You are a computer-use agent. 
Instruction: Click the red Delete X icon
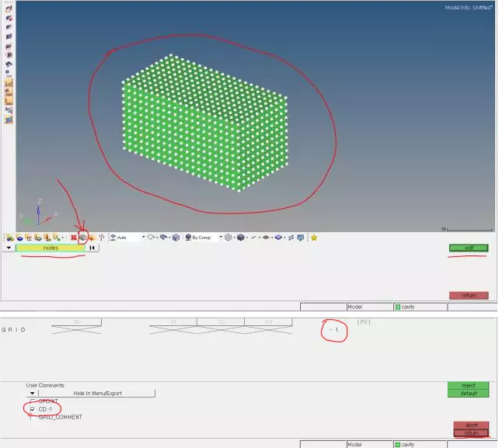[x=74, y=238]
